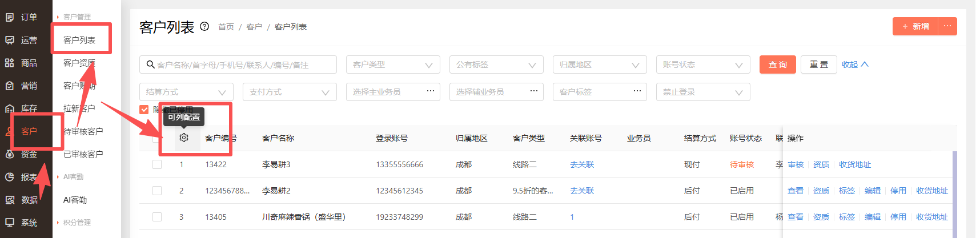Click phone number 13355556666

(399, 164)
